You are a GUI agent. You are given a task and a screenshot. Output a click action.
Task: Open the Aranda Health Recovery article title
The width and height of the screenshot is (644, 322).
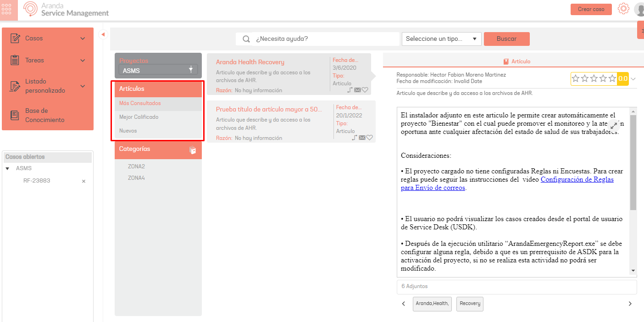tap(250, 62)
